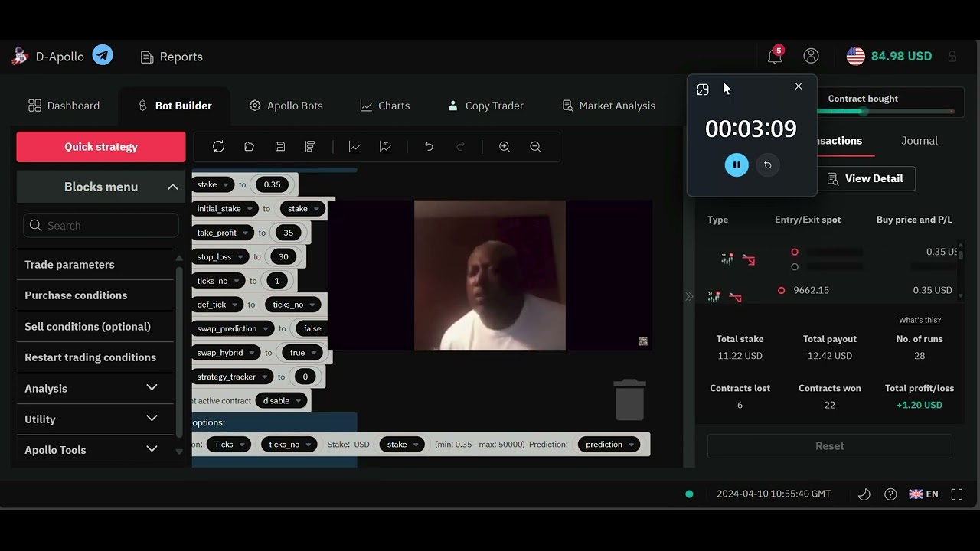Viewport: 980px width, 551px height.
Task: Open the Copy Trader tab
Action: click(485, 106)
